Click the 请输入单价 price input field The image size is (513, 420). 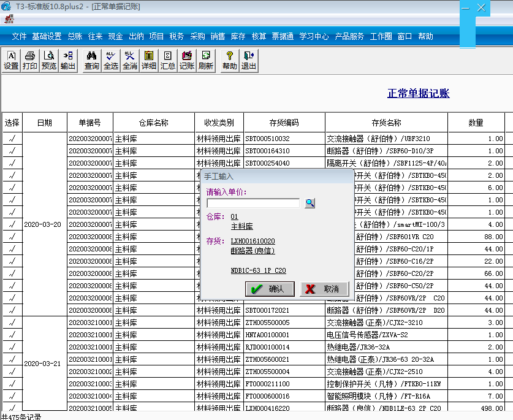coord(253,203)
